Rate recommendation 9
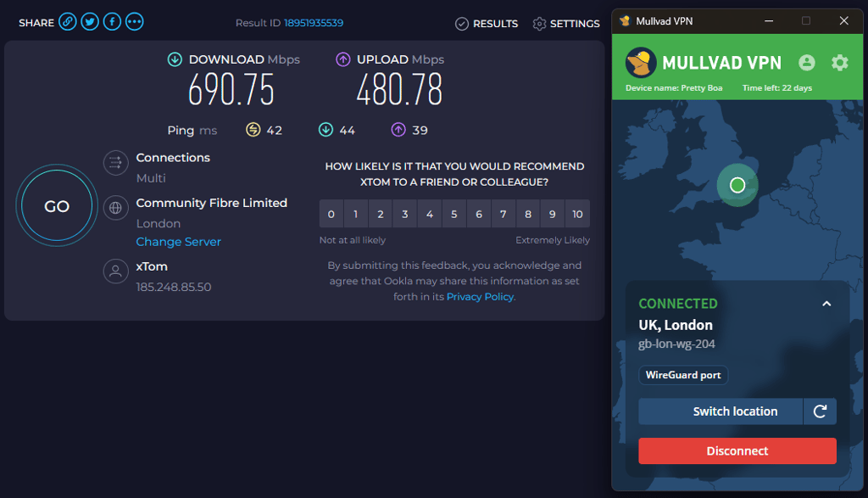The width and height of the screenshot is (868, 498). (x=553, y=214)
